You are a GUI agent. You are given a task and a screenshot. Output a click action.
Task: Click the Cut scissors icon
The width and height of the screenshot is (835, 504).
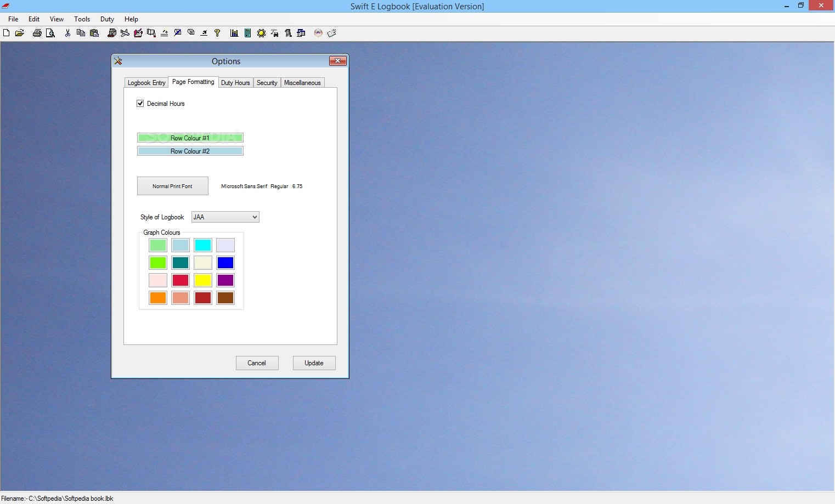(x=67, y=33)
